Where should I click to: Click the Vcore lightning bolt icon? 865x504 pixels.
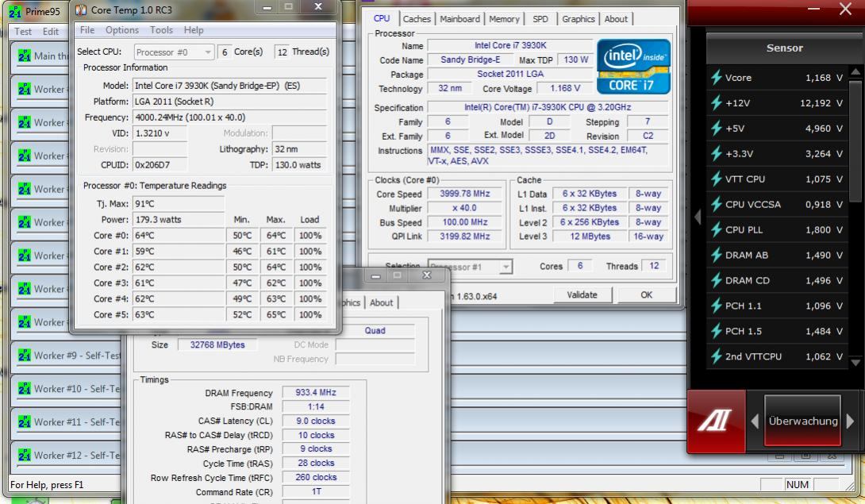(717, 77)
